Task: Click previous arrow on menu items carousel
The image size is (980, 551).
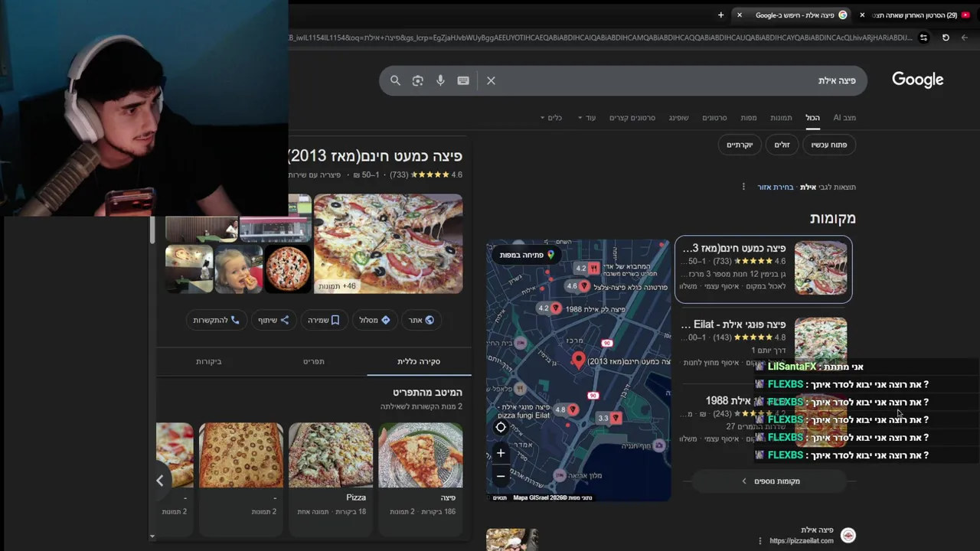Action: [160, 481]
